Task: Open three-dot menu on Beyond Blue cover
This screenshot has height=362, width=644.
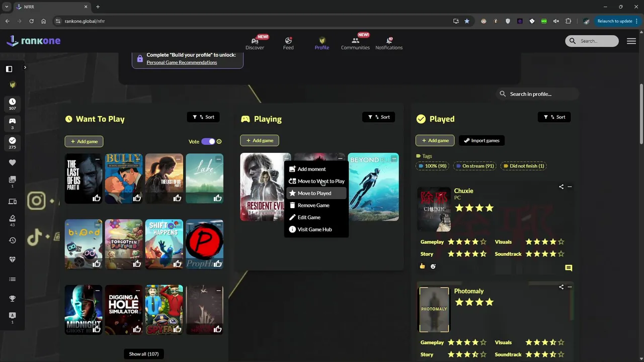Action: [x=393, y=159]
